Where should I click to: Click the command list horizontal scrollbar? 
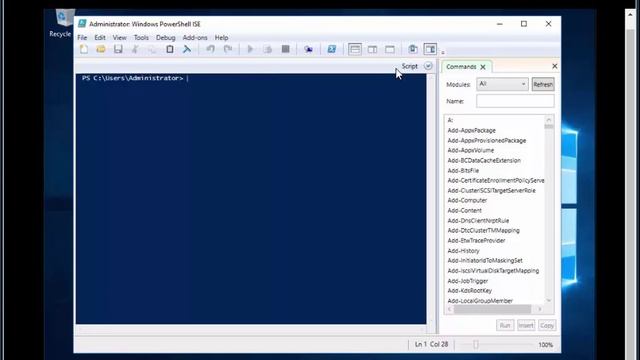pos(494,309)
